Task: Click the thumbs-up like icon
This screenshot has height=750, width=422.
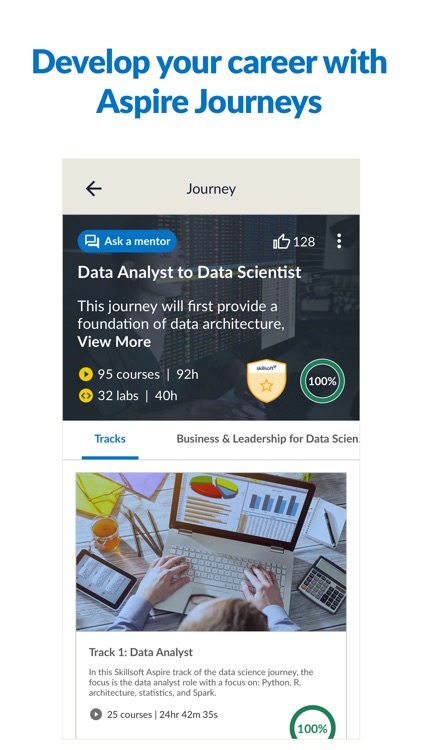Action: click(x=281, y=242)
